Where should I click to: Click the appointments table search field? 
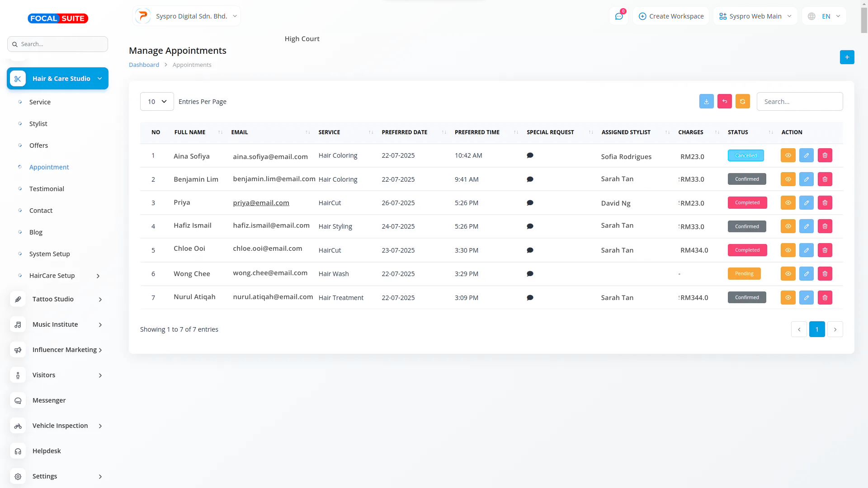[799, 102]
